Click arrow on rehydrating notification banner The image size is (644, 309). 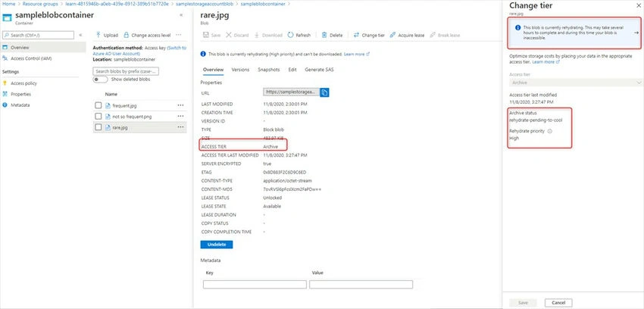pyautogui.click(x=636, y=33)
